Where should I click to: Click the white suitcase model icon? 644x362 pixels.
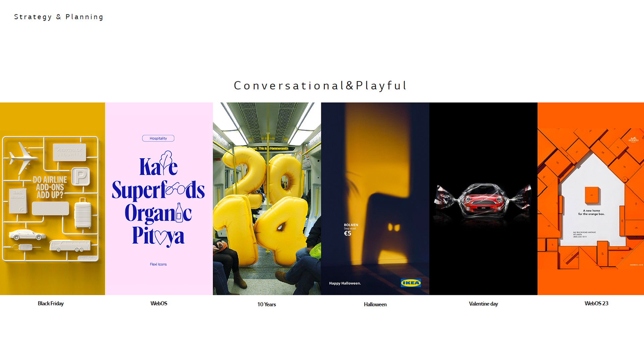83,213
